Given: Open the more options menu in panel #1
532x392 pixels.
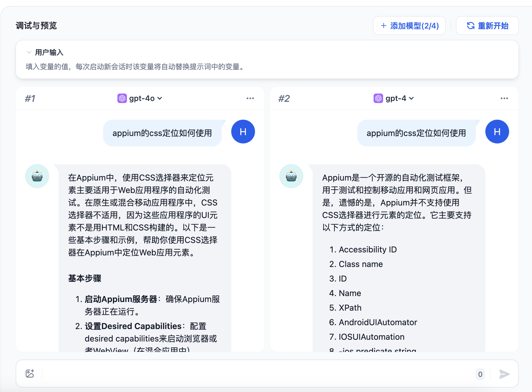Looking at the screenshot, I should pos(250,98).
